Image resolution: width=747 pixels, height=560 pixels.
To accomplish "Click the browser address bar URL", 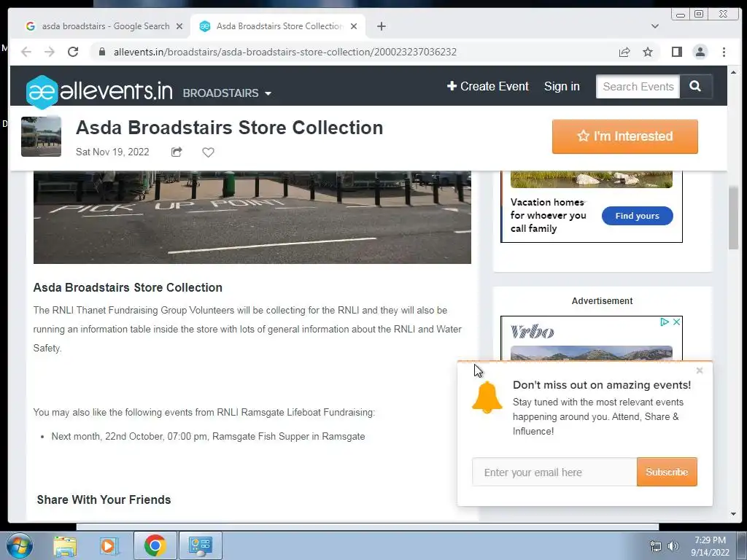I will point(285,52).
